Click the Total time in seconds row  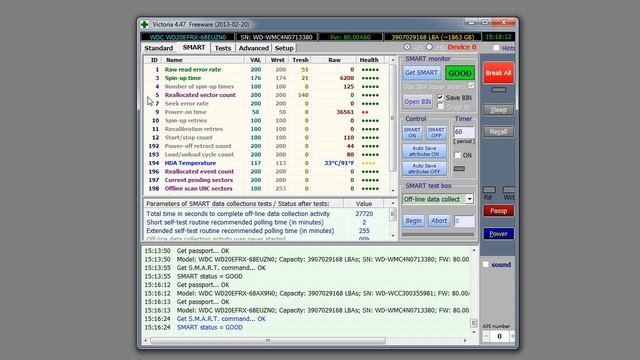click(x=266, y=214)
